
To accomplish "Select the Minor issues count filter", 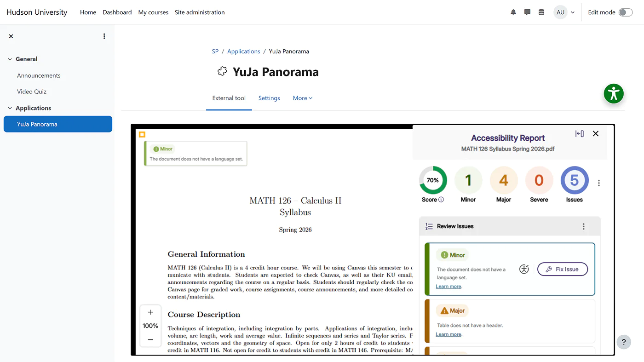I will point(468,180).
